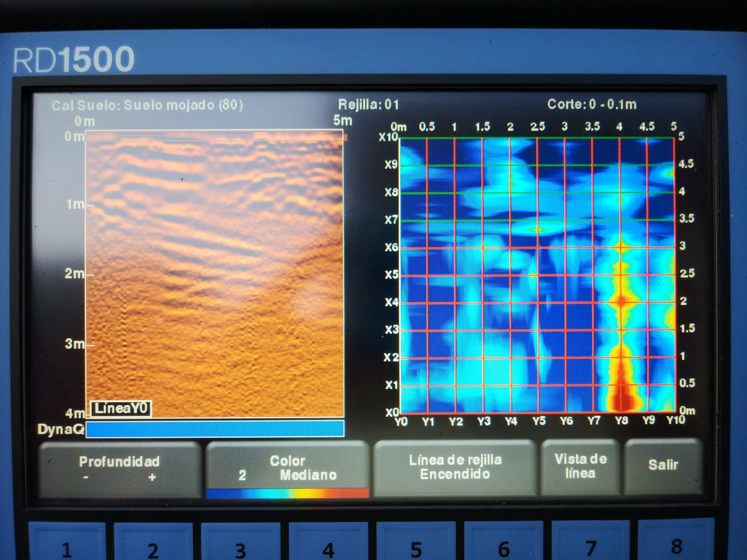Click the orange radargram line view
The height and width of the screenshot is (560, 747).
[x=215, y=273]
